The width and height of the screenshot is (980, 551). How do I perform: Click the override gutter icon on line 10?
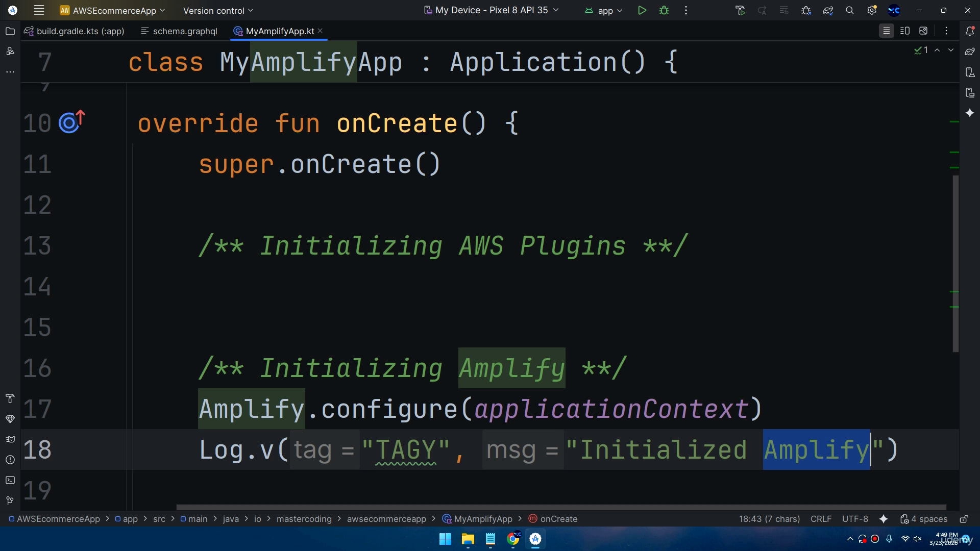(x=71, y=122)
